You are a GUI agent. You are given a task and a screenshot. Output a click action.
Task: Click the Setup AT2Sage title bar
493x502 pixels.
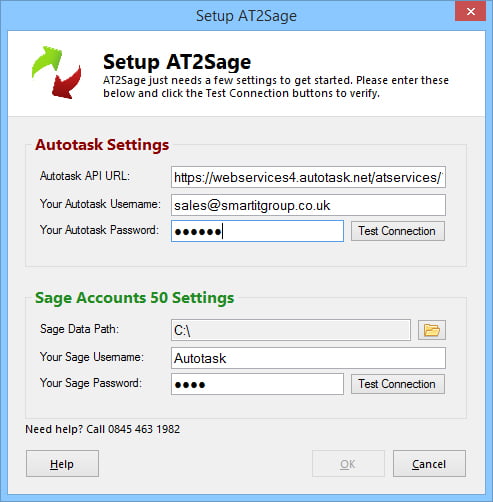point(246,16)
